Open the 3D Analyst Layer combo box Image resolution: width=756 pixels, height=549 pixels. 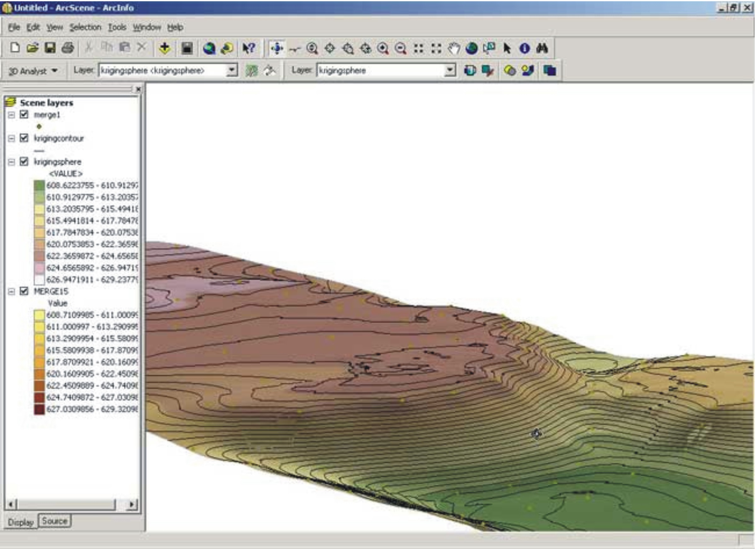[x=232, y=70]
